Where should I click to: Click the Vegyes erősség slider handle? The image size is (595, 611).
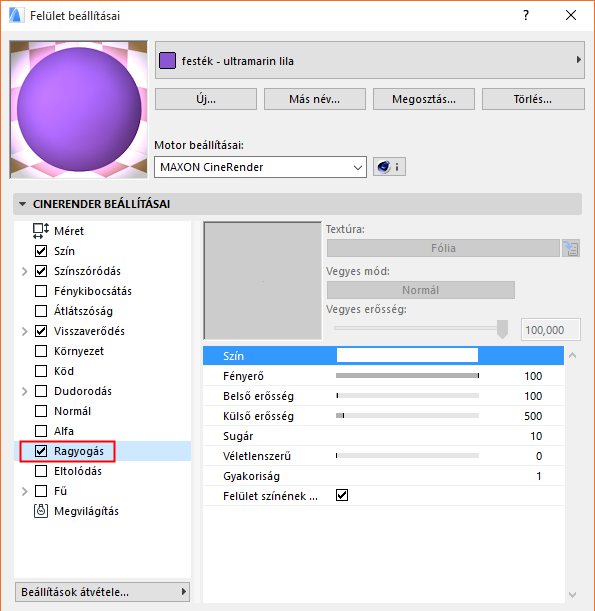[x=502, y=329]
